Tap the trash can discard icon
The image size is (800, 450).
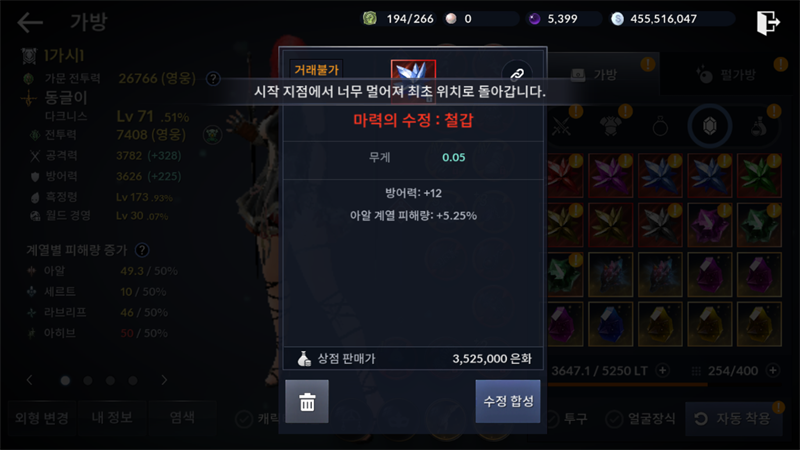coord(307,402)
